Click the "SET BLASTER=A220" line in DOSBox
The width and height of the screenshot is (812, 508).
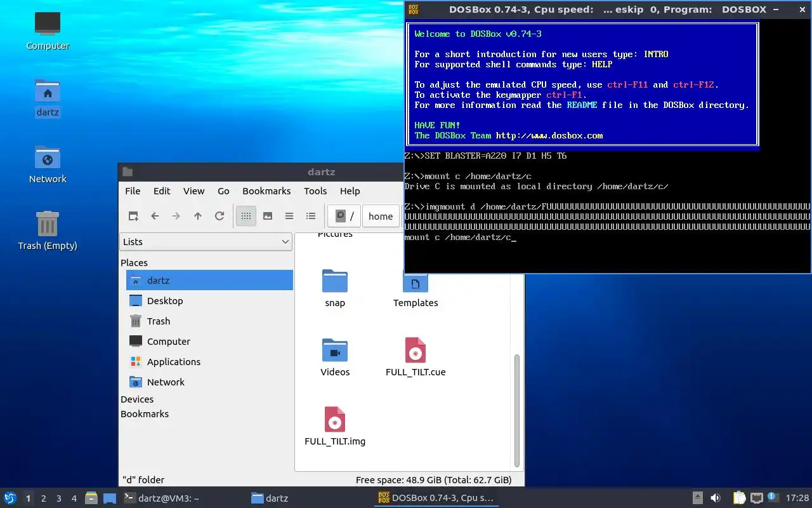(485, 156)
